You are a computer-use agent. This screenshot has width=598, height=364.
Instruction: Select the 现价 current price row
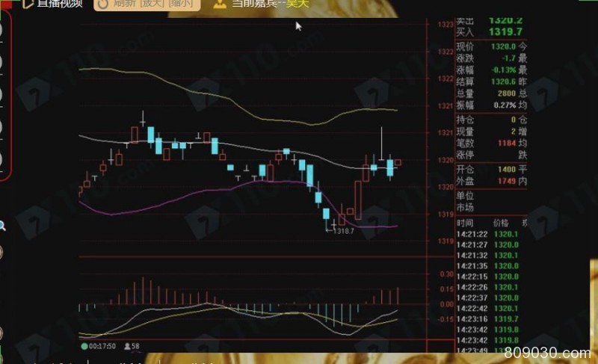[490, 46]
